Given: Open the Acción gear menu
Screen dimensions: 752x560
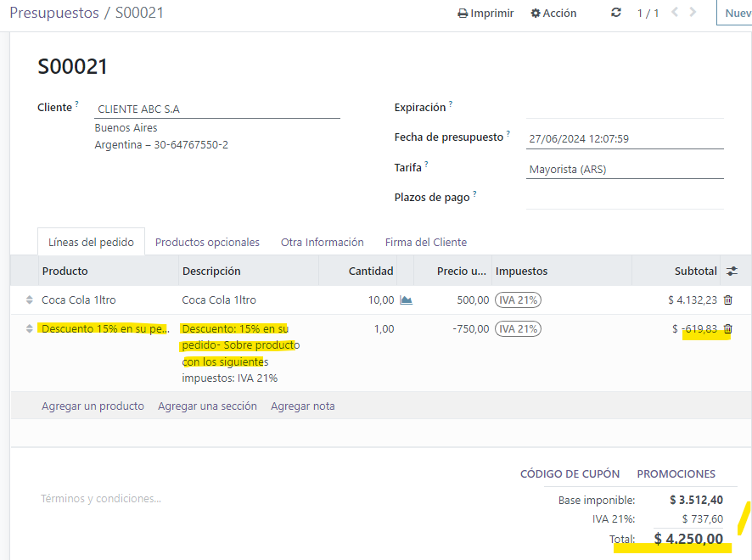Looking at the screenshot, I should (553, 14).
